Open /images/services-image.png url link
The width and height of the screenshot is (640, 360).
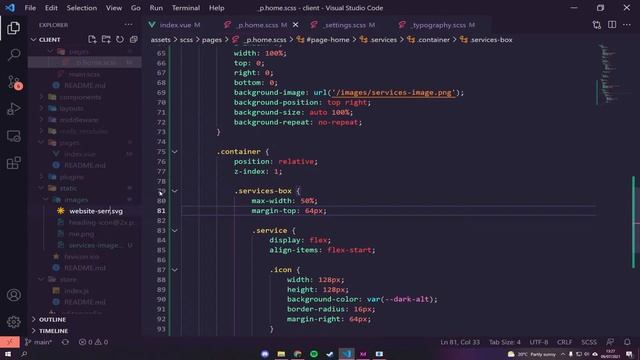[393, 93]
